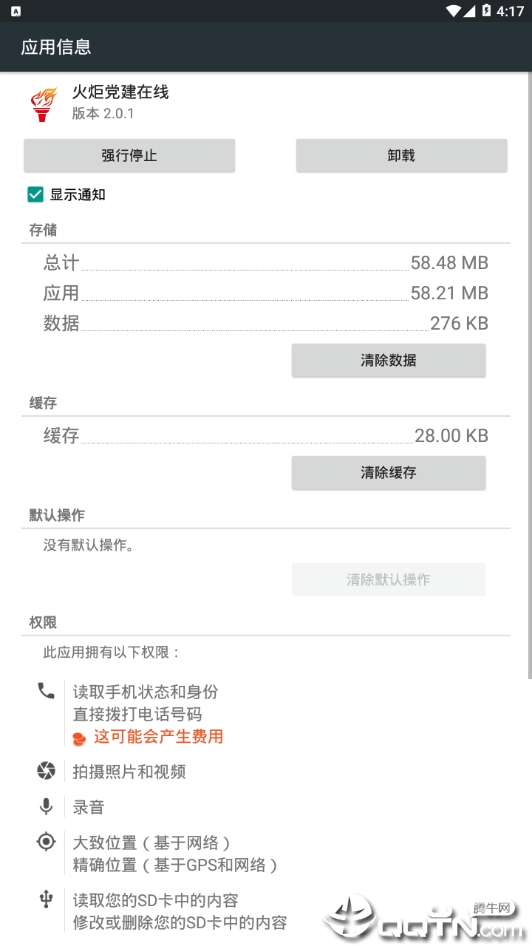Screen dimensions: 532x946
Task: Tap the USB storage permission icon
Action: coord(46,900)
